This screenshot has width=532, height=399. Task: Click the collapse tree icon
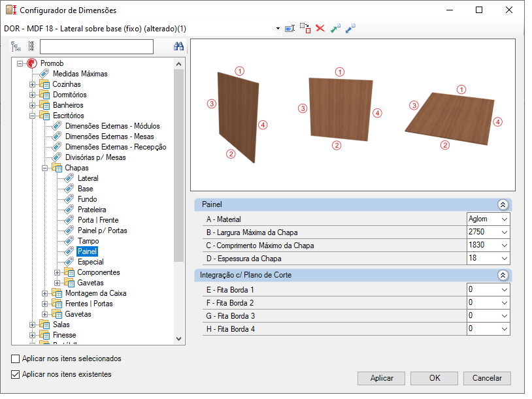point(31,46)
